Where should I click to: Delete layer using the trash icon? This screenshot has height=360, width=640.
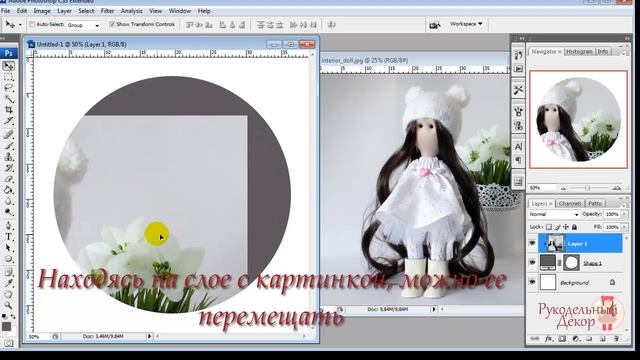[616, 338]
